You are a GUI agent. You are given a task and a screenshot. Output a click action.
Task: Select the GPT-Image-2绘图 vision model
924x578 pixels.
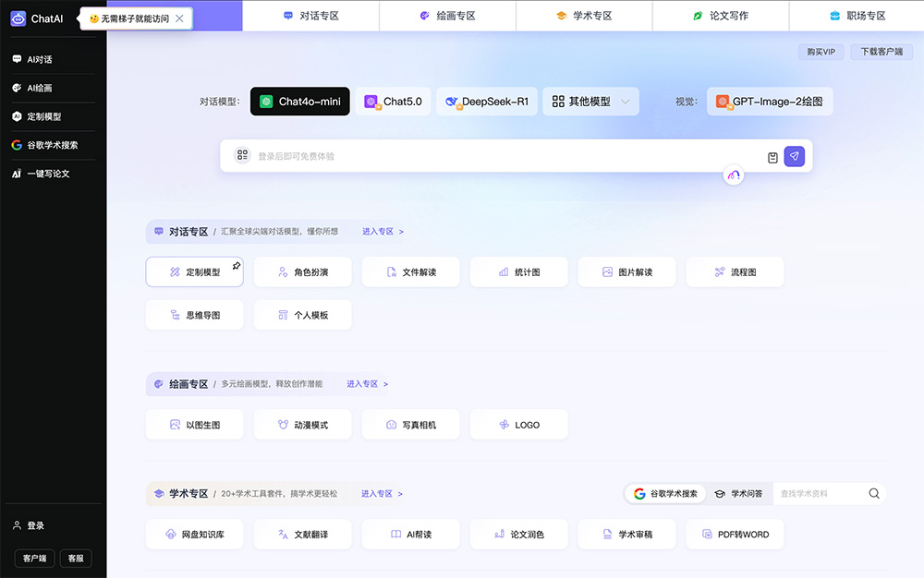coord(770,102)
